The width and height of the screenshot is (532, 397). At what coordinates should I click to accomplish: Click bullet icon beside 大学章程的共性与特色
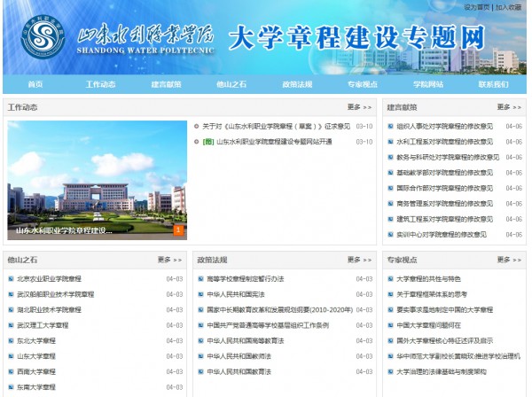[389, 278]
